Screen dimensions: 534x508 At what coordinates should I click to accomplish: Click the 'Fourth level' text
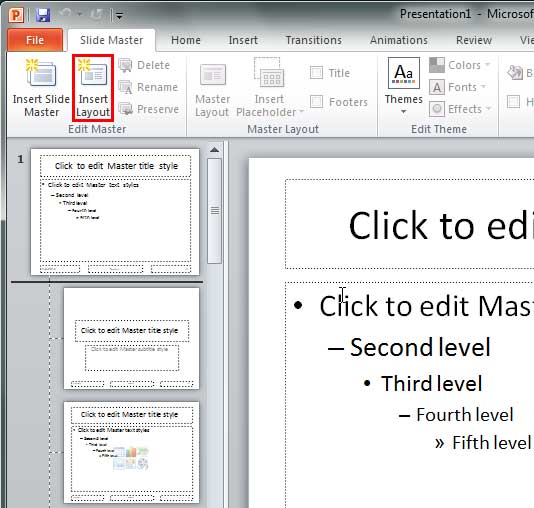(x=465, y=415)
